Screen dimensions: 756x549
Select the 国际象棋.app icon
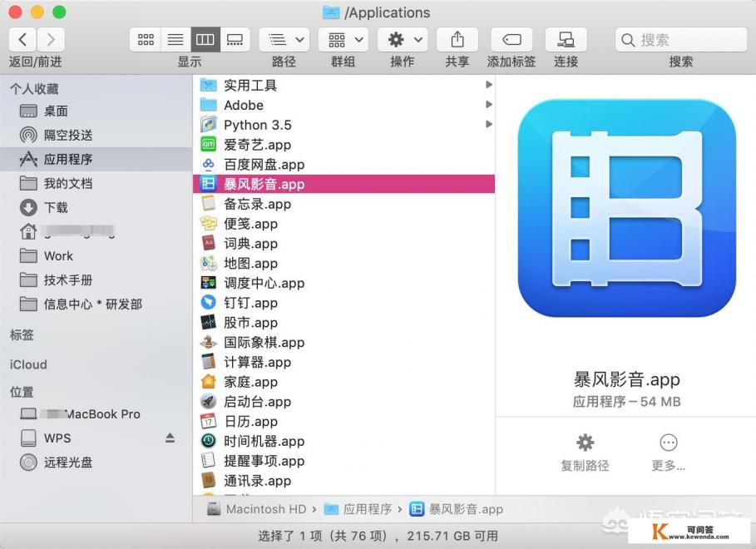[x=208, y=342]
